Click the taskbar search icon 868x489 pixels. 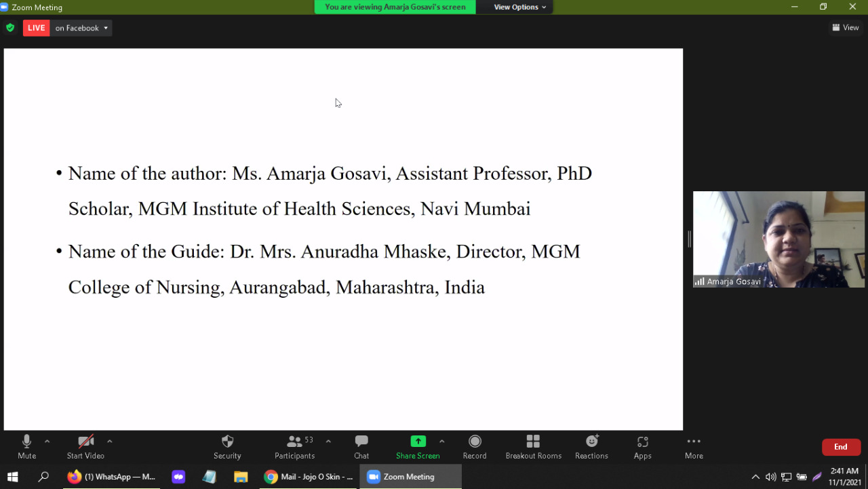[43, 477]
